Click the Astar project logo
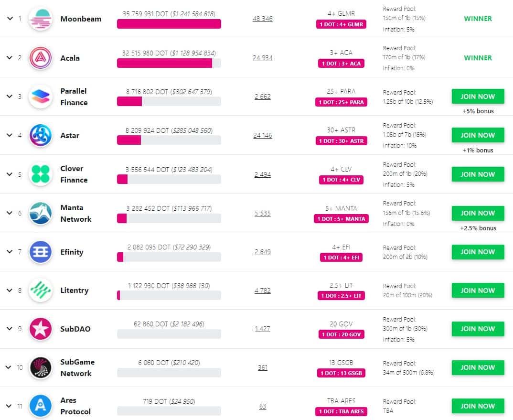This screenshot has width=513, height=420. 41,135
